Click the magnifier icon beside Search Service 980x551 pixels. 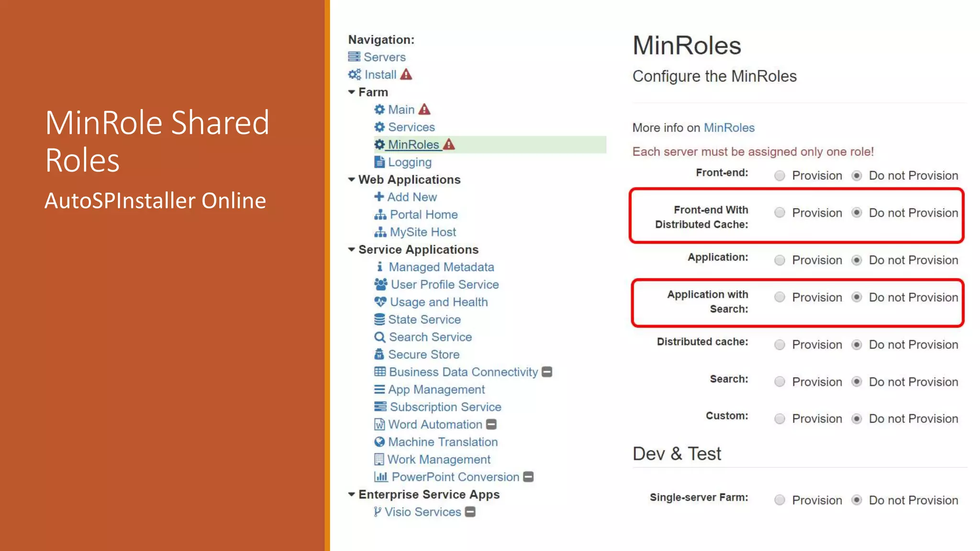click(380, 337)
